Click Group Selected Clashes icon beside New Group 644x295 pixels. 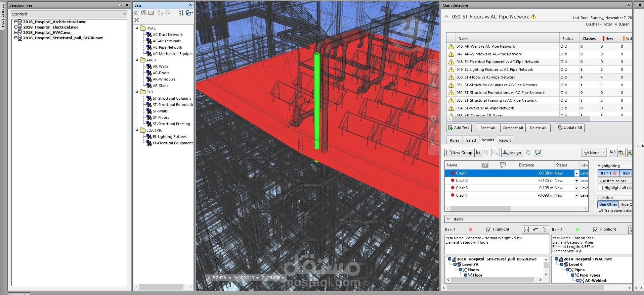pyautogui.click(x=479, y=152)
